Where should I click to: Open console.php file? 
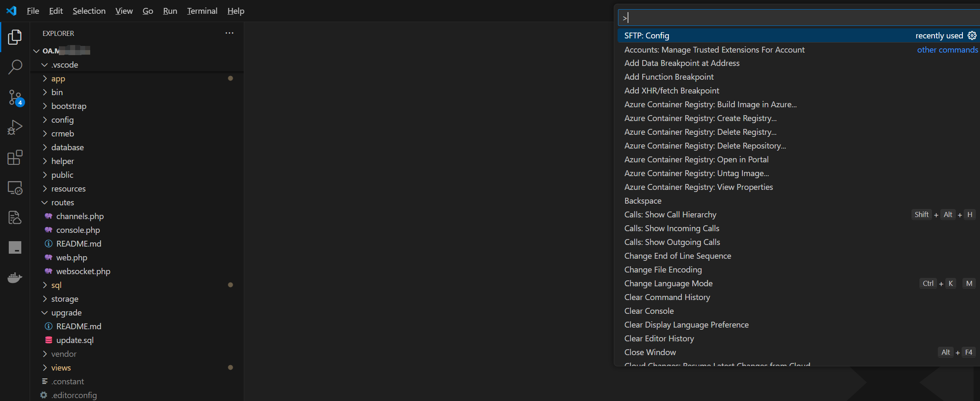pos(137,230)
